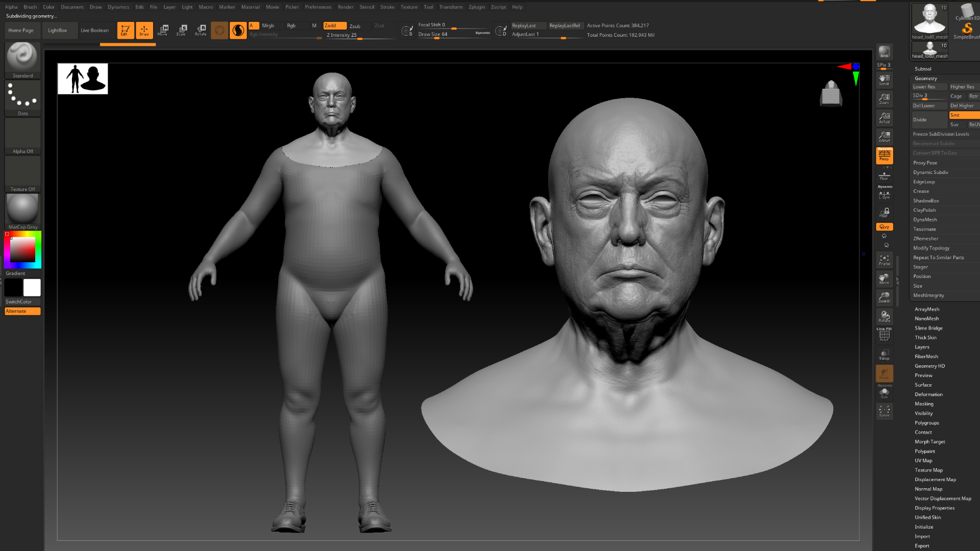Screen dimensions: 980x551
Task: Click the Actual size icon
Action: [x=884, y=118]
